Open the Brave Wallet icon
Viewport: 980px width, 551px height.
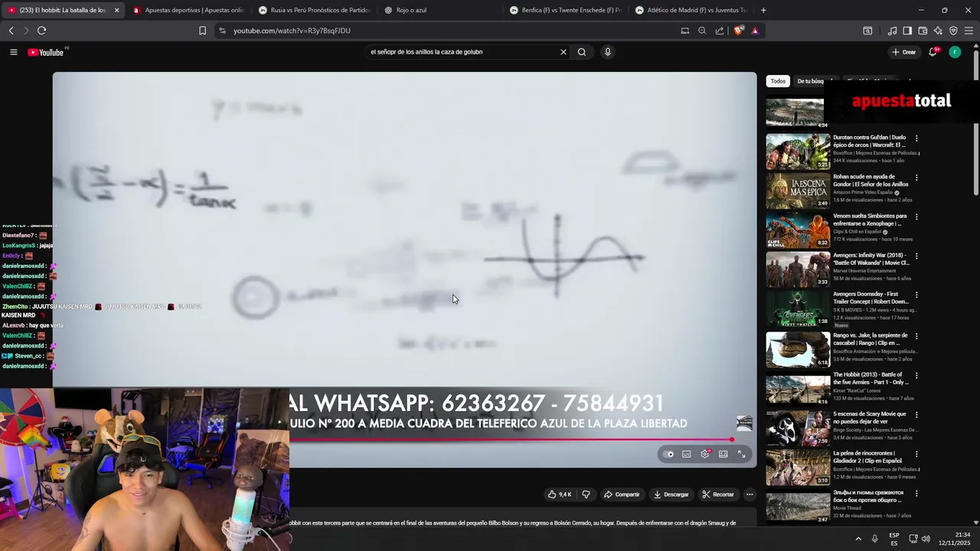923,31
